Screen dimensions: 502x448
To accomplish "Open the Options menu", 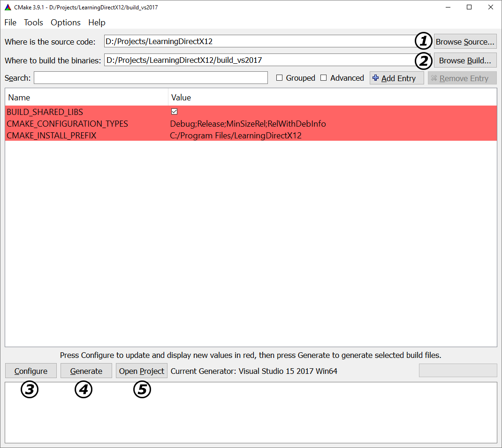I will (x=66, y=23).
